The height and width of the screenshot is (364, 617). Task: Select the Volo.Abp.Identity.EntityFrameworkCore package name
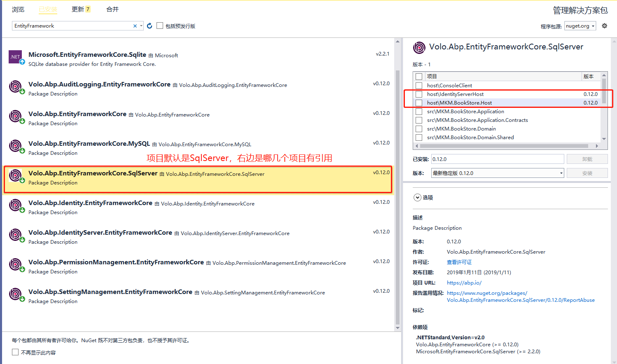pos(90,203)
